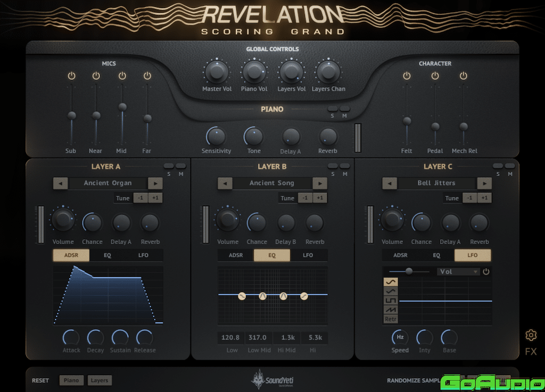This screenshot has height=392, width=545.
Task: Toggle the Near mic power icon
Action: tap(96, 76)
